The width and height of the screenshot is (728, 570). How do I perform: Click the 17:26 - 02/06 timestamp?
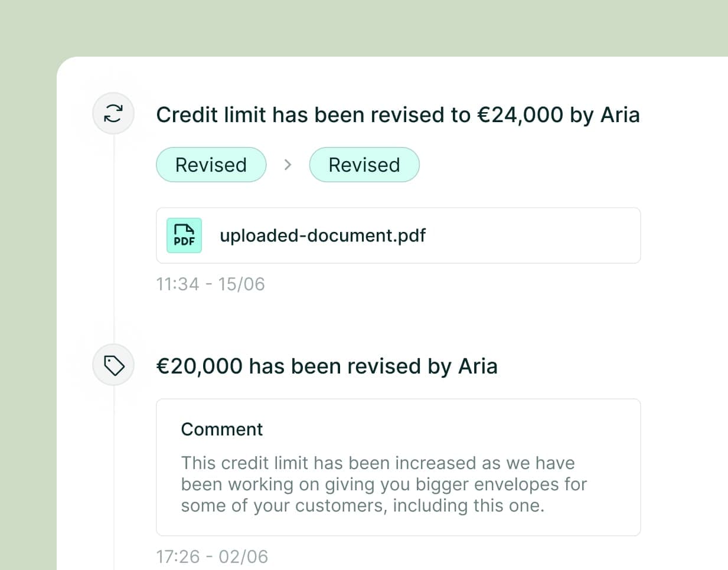(x=211, y=556)
